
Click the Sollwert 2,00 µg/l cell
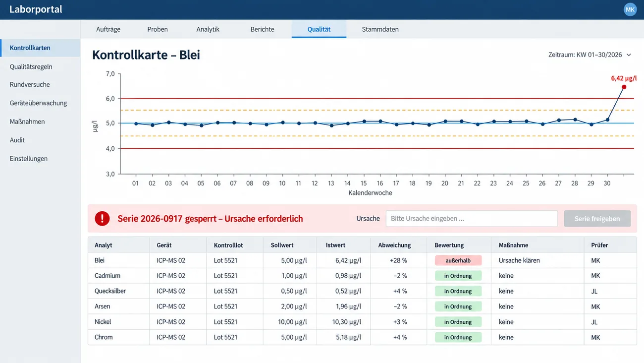(x=290, y=306)
